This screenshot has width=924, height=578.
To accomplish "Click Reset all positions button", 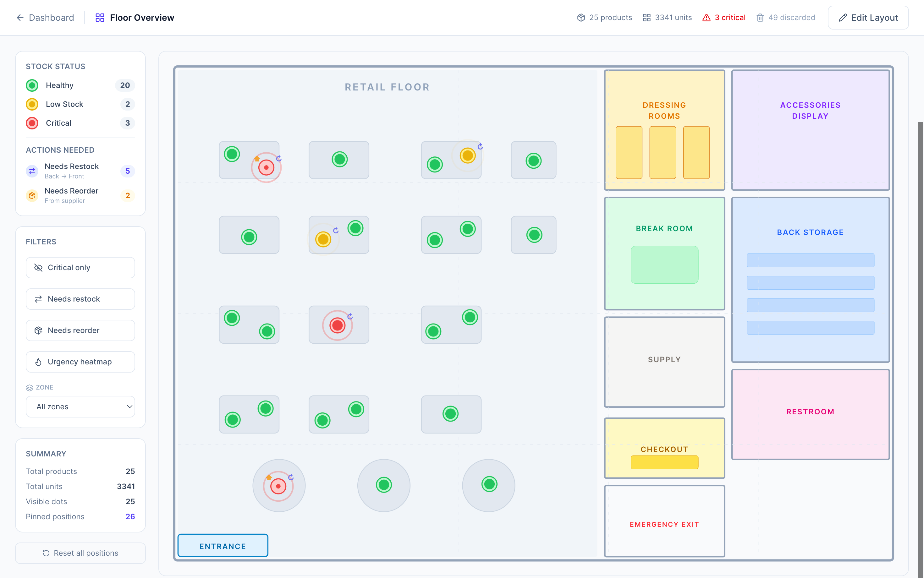I will coord(80,553).
